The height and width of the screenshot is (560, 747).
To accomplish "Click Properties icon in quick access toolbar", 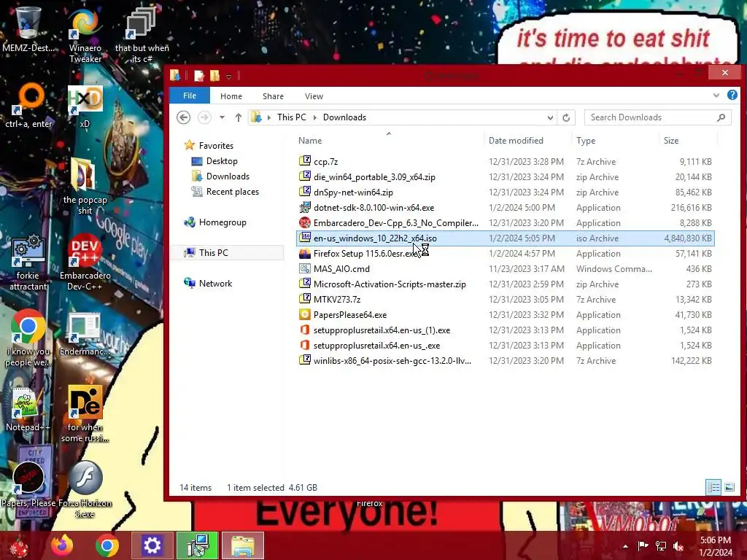I will [199, 75].
